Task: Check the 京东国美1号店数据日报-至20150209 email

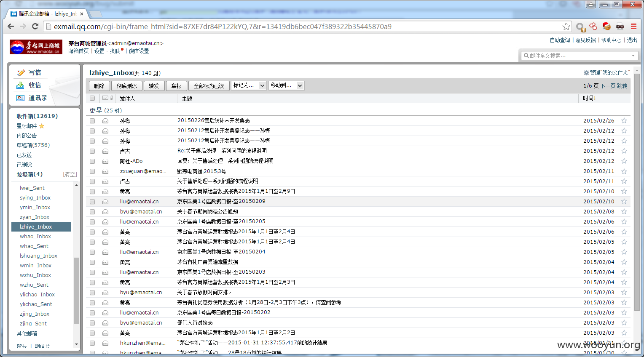Action: point(92,202)
